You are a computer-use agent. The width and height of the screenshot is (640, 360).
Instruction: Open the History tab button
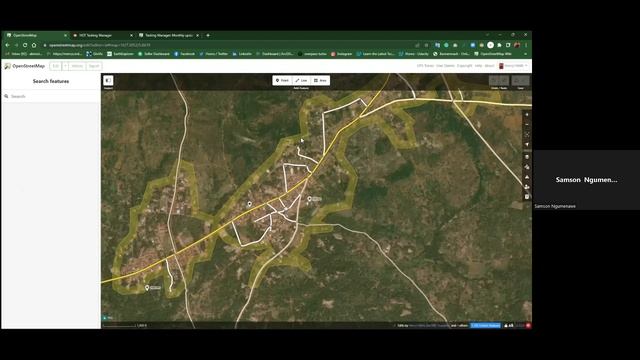[77, 66]
